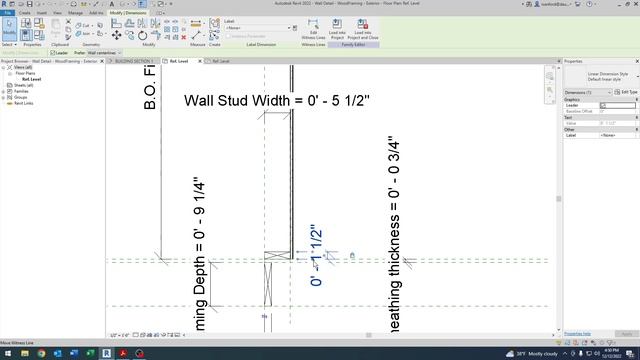Viewport: 640px width, 360px height.
Task: Click the Create Parameter icon beside the Label dropdown
Action: 295,28
